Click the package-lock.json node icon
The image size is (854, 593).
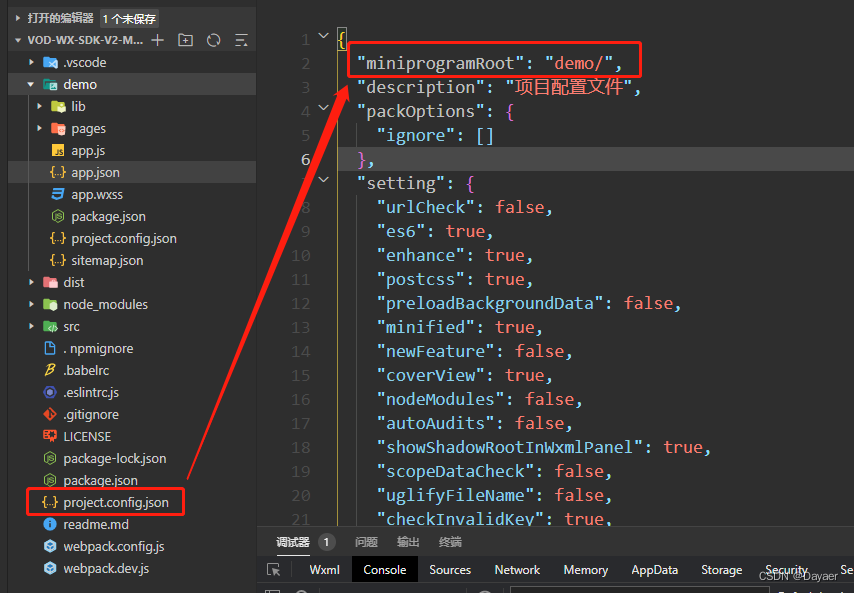(50, 458)
